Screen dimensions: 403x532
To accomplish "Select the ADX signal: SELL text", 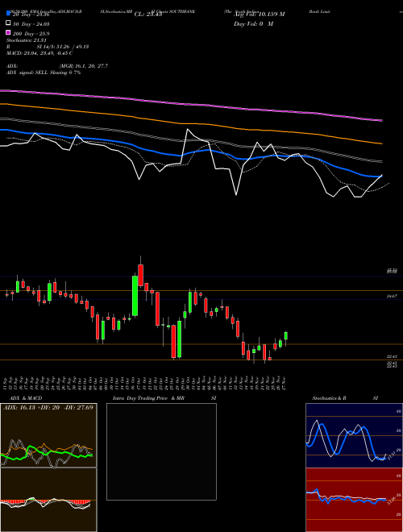I will click(27, 73).
